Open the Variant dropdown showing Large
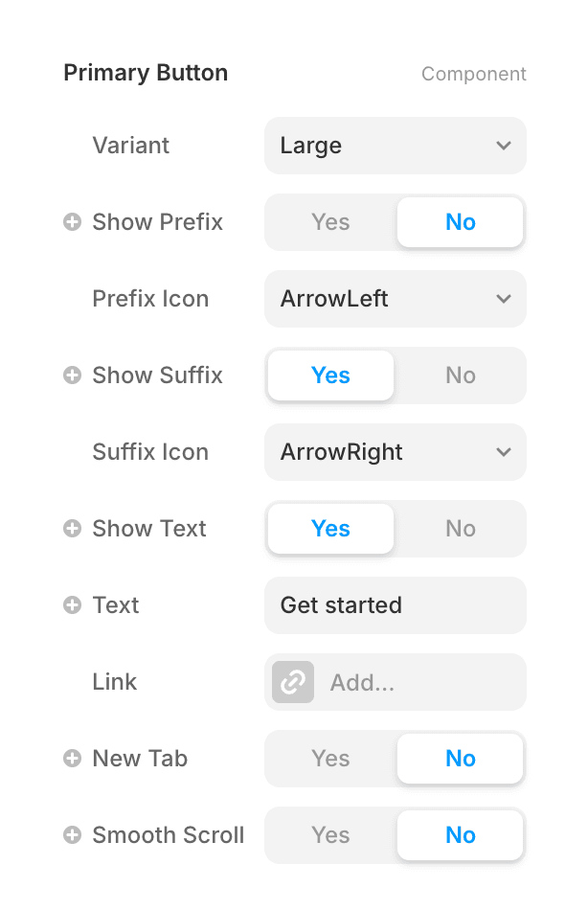This screenshot has width=588, height=910. click(x=395, y=146)
